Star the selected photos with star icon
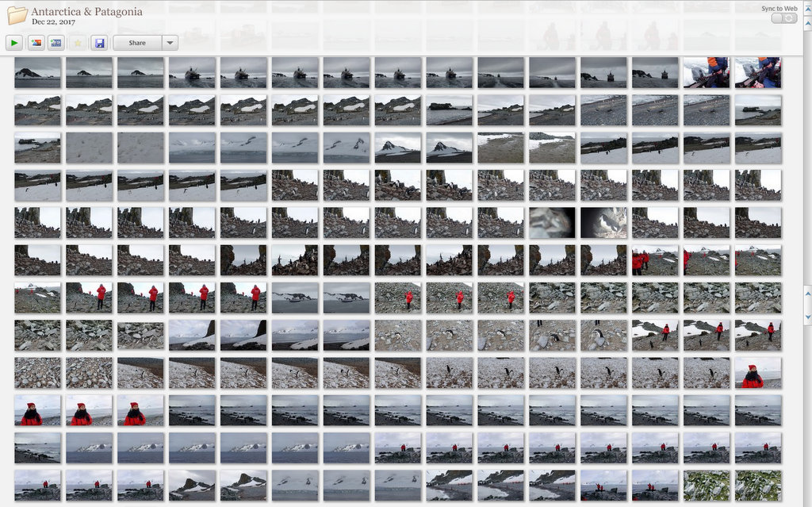This screenshot has width=812, height=507. [78, 43]
